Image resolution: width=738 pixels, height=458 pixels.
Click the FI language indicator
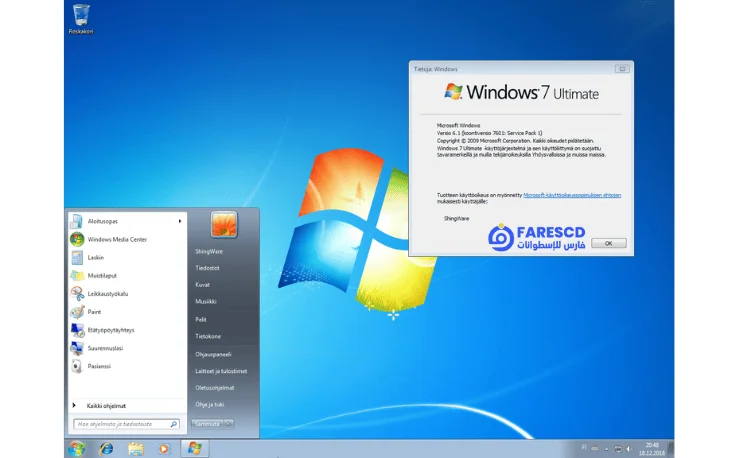tap(584, 448)
